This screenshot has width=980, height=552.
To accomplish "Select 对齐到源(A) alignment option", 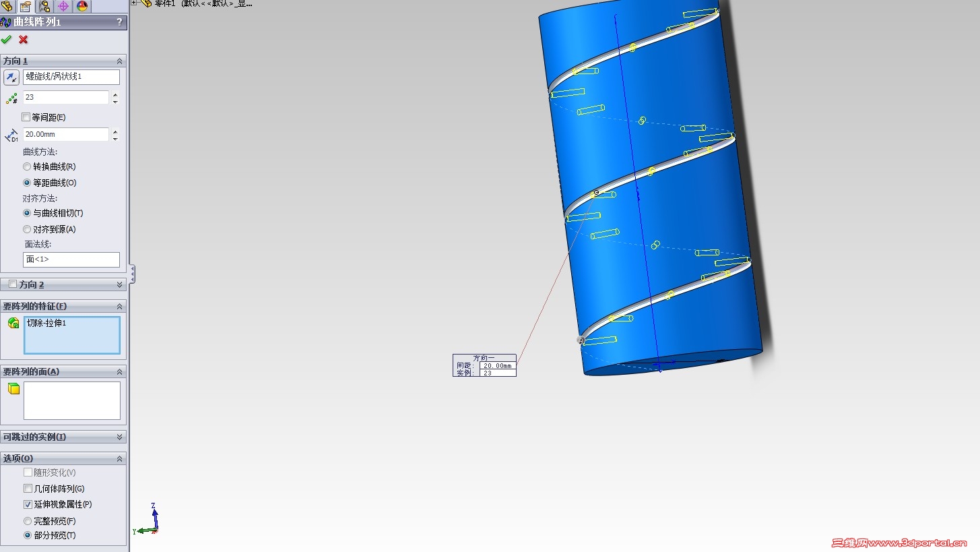I will [x=27, y=229].
